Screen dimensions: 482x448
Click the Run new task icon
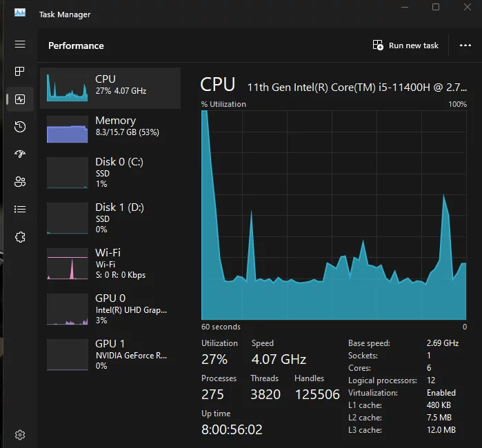(378, 45)
